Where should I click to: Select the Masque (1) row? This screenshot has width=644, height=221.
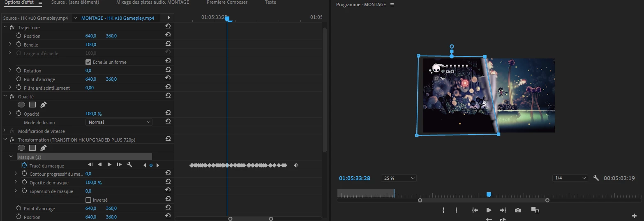(85, 157)
